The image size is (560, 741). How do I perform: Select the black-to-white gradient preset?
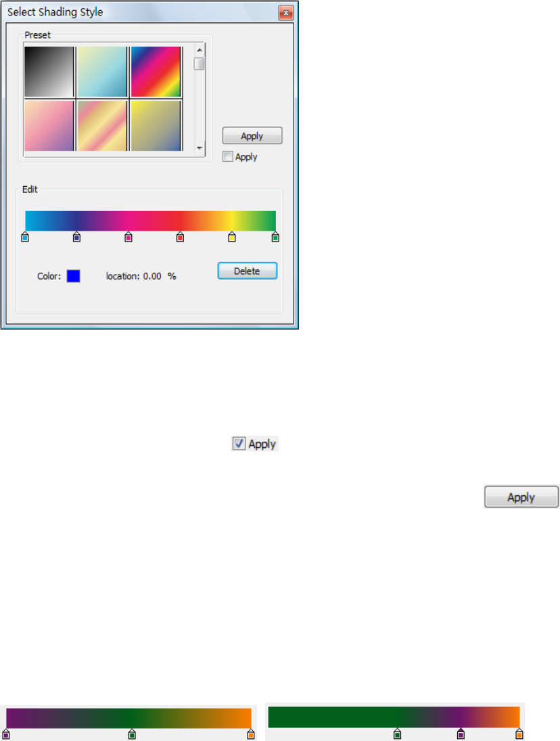(49, 72)
